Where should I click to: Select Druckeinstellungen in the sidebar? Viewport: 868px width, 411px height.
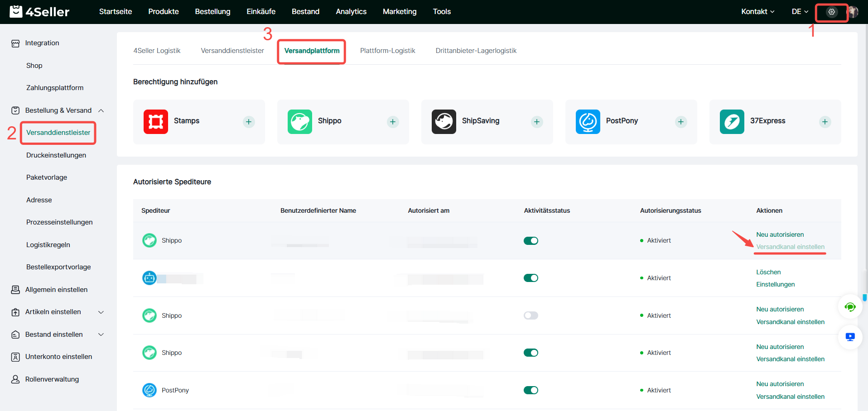[x=56, y=155]
